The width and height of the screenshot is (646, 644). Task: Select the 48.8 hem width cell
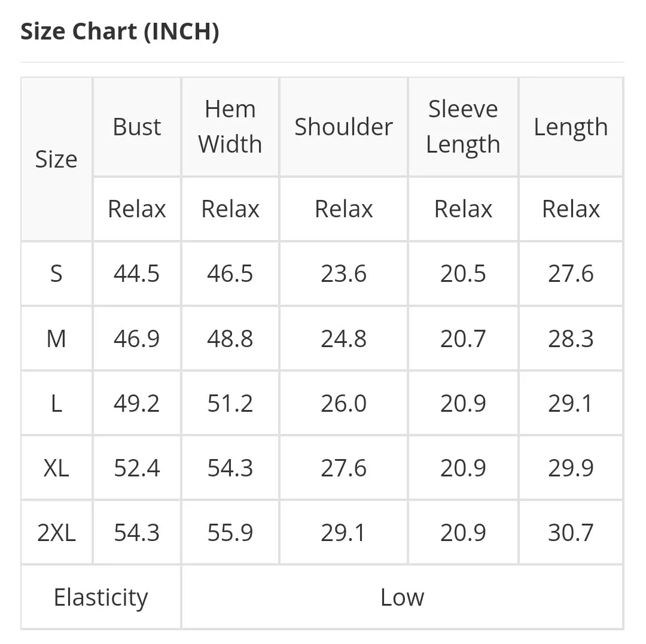pyautogui.click(x=230, y=339)
